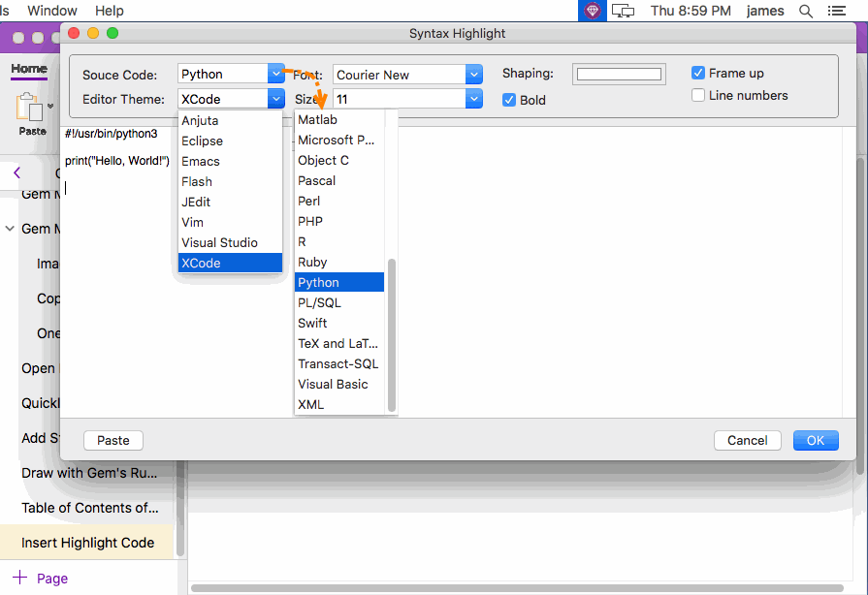Open the Source Code language dropdown
The image size is (868, 595).
[x=275, y=74]
